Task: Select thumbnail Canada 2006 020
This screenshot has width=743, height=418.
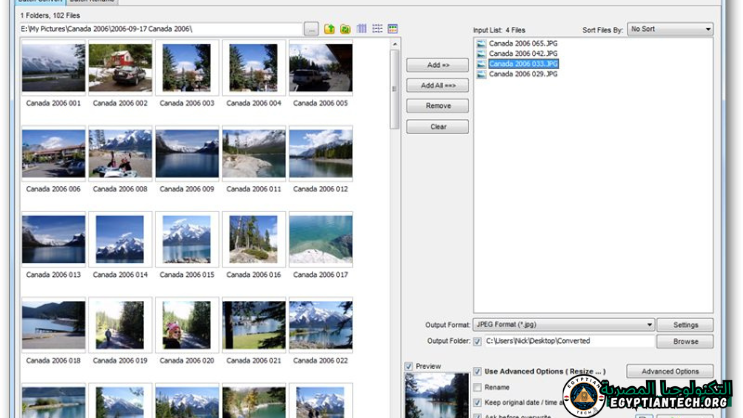Action: coord(187,325)
